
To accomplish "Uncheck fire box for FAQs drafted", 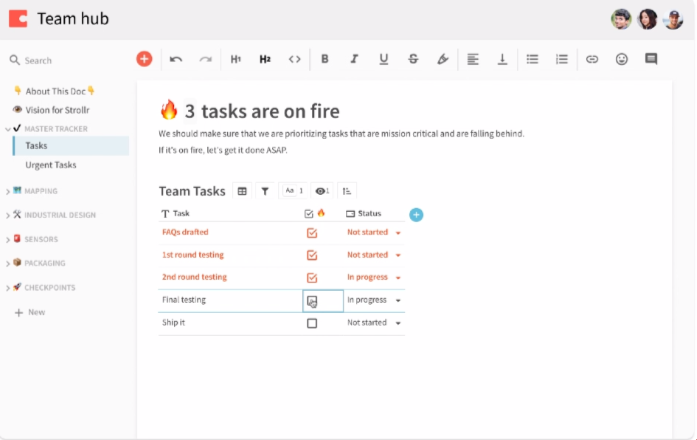I will pyautogui.click(x=312, y=233).
